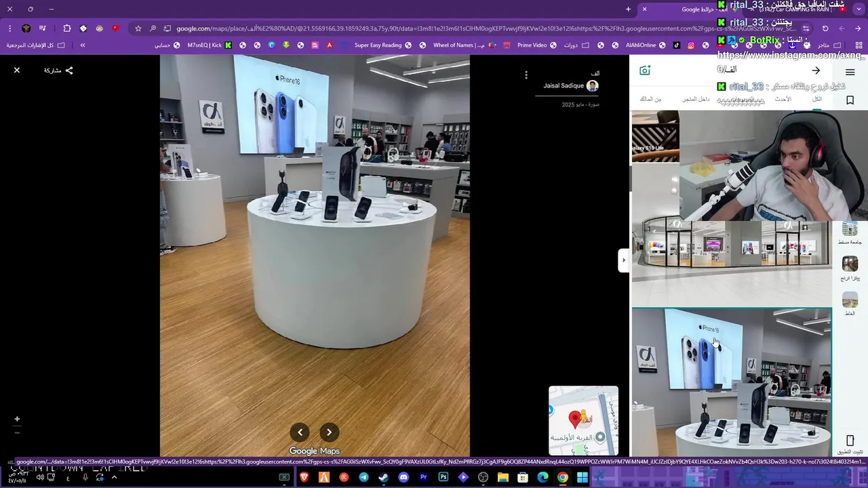The width and height of the screenshot is (868, 488).
Task: Open Telegram from the taskbar
Action: tap(363, 477)
